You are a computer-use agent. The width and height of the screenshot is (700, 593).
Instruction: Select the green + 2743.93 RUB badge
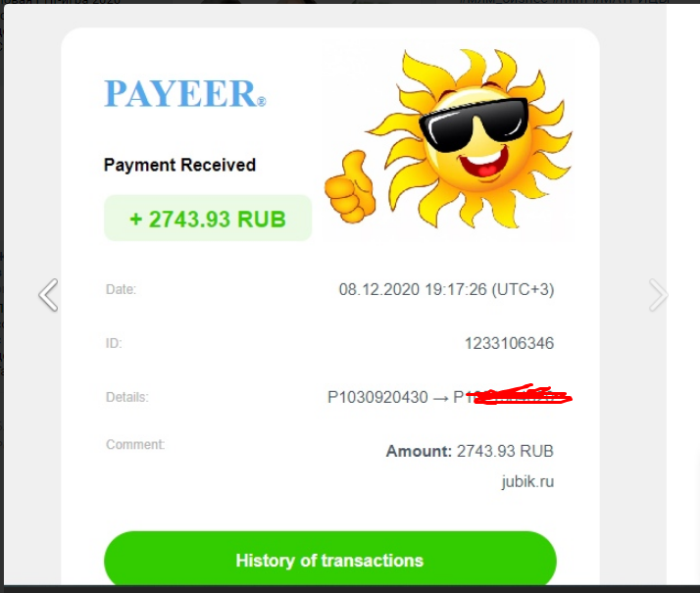[x=208, y=219]
